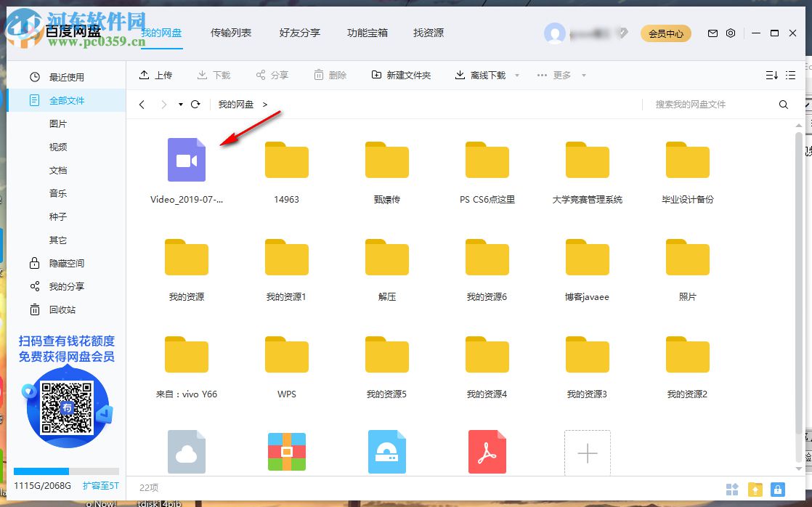Open the 删除 delete tool
The image size is (812, 507).
click(x=330, y=75)
